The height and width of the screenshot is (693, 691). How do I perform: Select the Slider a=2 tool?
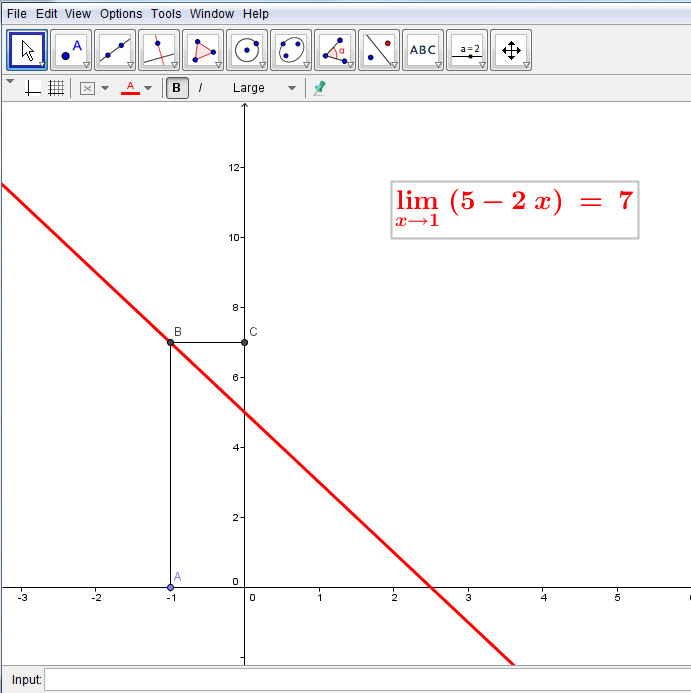[x=467, y=50]
